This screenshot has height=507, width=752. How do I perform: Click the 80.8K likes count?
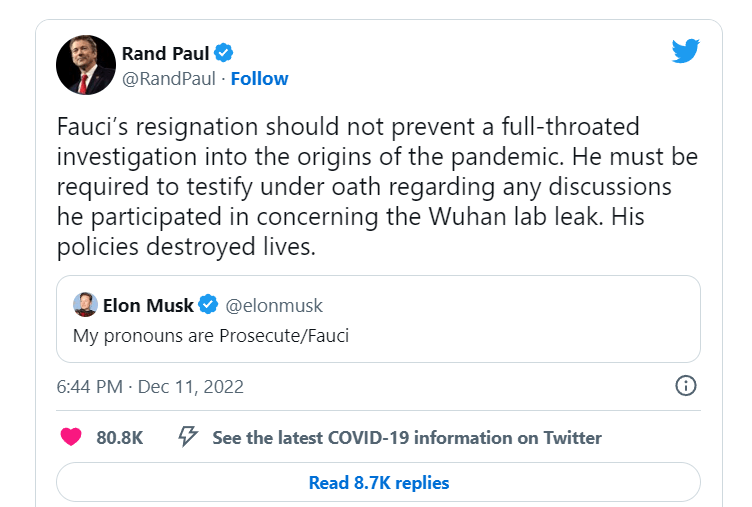120,437
